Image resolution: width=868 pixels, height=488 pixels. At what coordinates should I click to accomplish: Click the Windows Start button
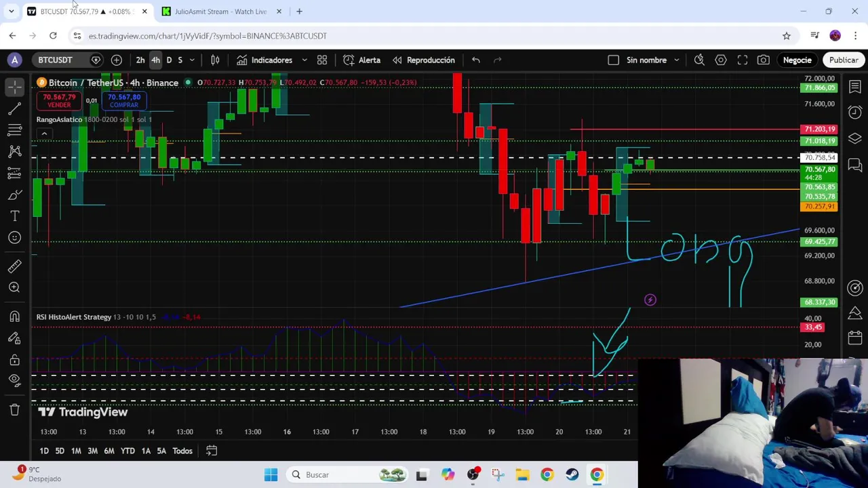point(271,474)
